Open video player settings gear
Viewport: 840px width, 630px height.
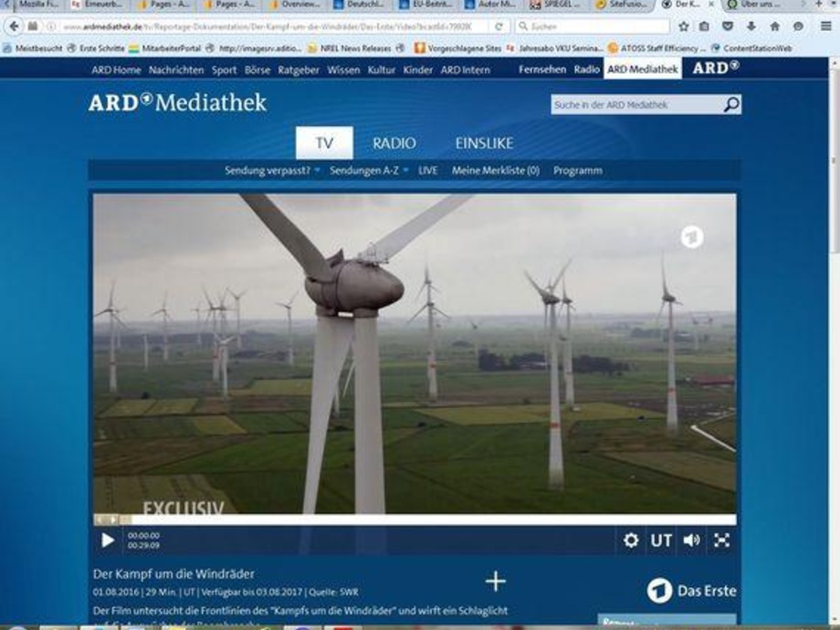click(x=631, y=541)
